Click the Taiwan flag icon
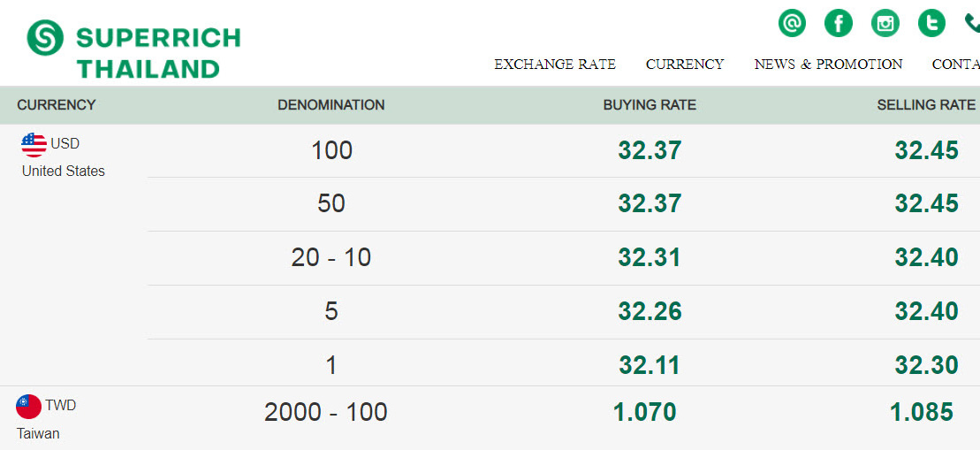This screenshot has height=450, width=980. click(29, 407)
